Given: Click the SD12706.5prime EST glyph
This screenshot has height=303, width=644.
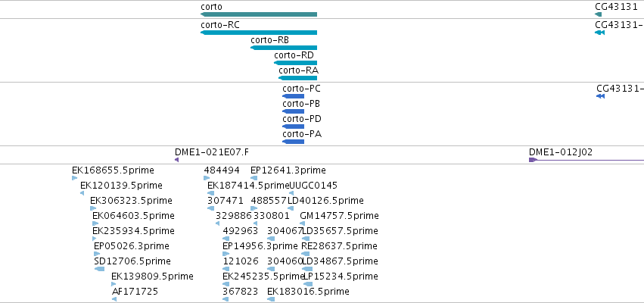Looking at the screenshot, I should click(99, 269).
